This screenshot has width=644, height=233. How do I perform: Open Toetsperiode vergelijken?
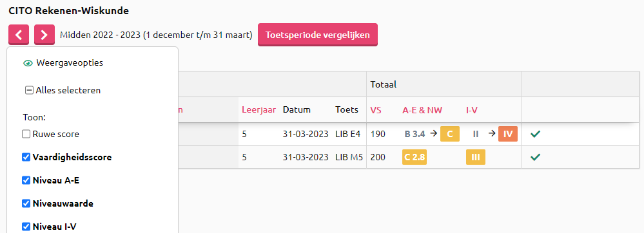click(317, 35)
